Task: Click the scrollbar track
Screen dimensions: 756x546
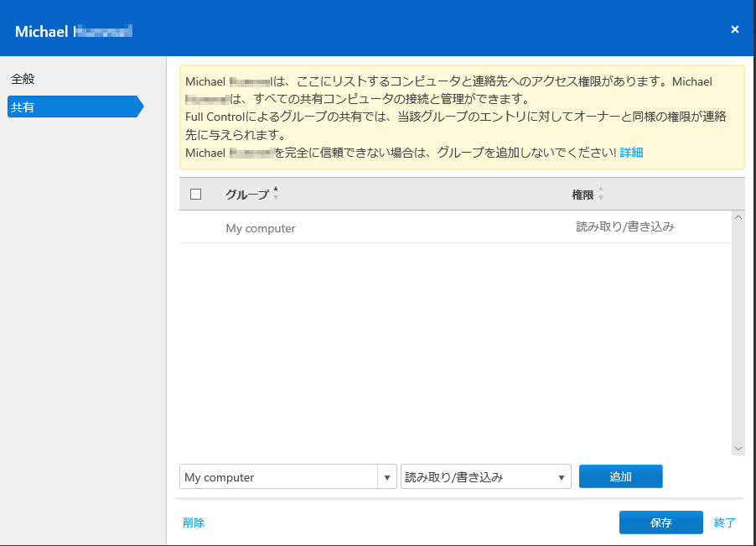Action: (738, 335)
